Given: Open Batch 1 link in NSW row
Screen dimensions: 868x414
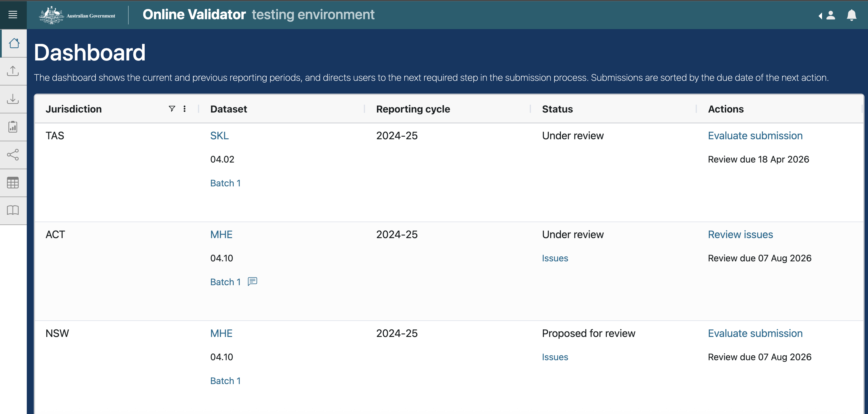Looking at the screenshot, I should tap(225, 381).
